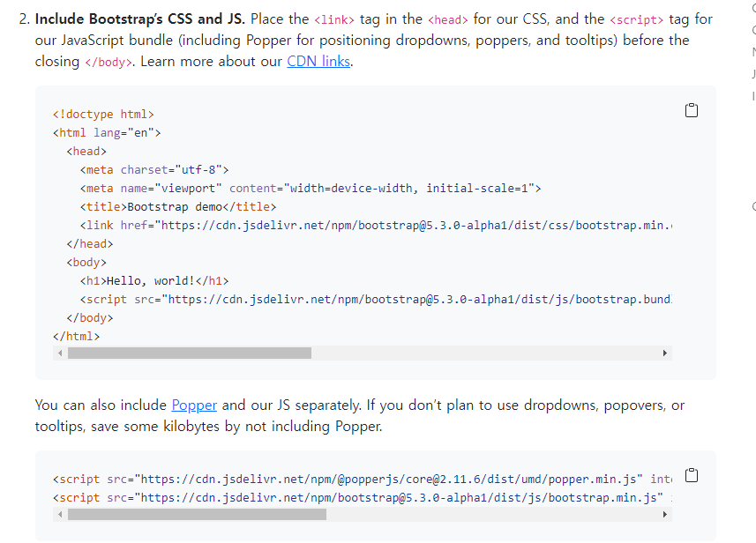Click the inline <script> code in paragraph
The image size is (756, 543).
636,19
